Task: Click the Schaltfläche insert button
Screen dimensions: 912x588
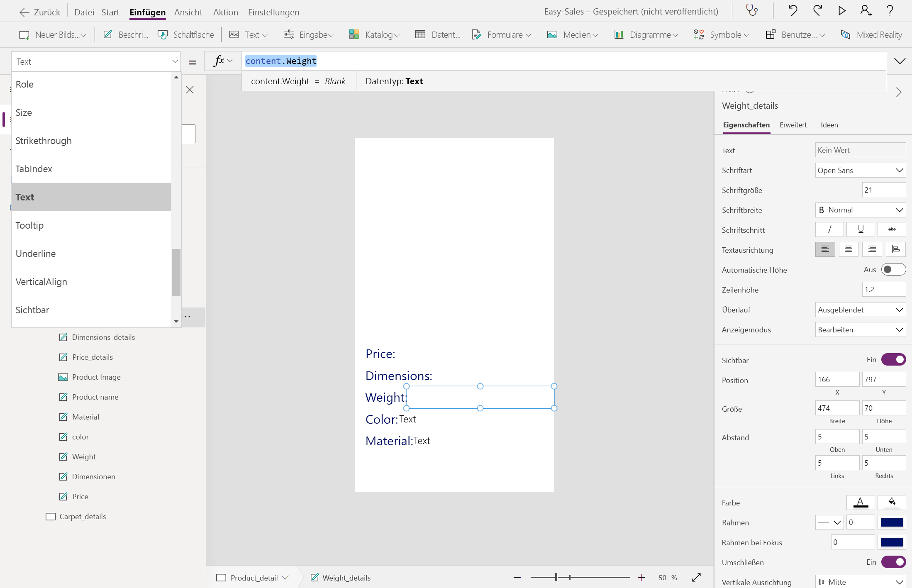Action: click(186, 35)
